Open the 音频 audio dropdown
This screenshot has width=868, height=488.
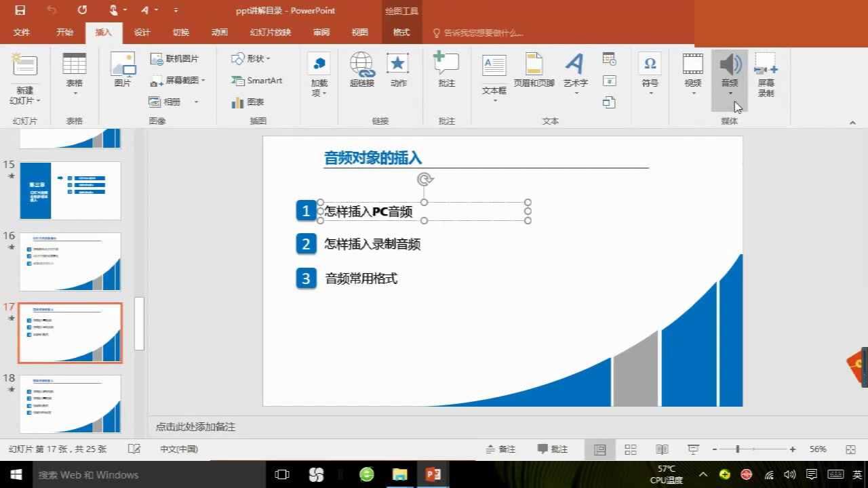(x=730, y=91)
